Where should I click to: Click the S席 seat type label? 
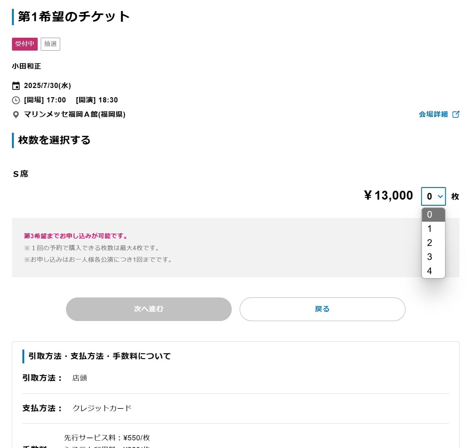[x=21, y=174]
